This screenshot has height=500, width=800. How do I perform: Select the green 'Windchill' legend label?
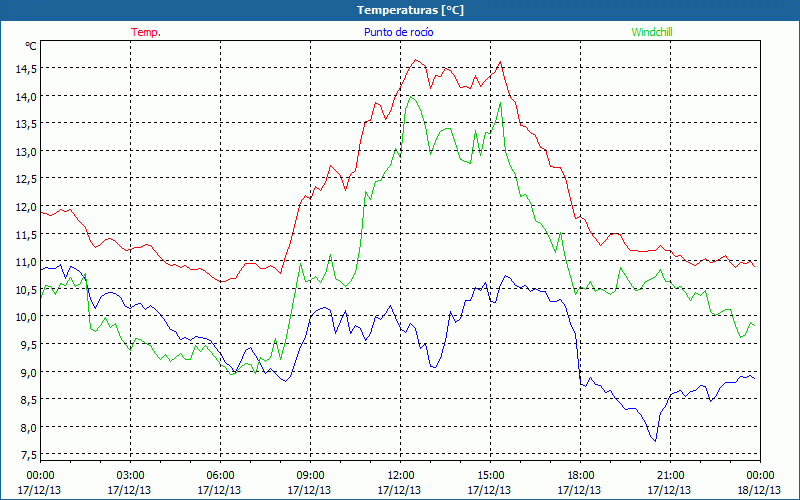point(652,32)
